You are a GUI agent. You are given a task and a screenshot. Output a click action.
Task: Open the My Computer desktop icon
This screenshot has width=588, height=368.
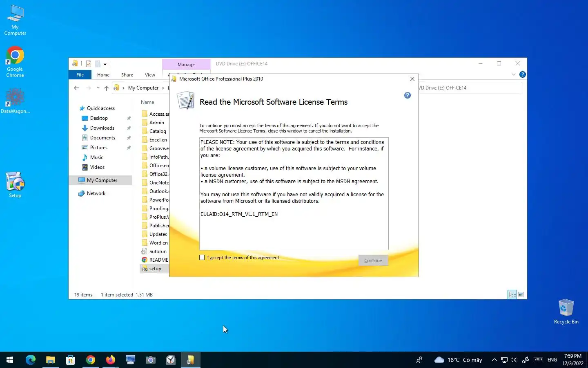[15, 20]
